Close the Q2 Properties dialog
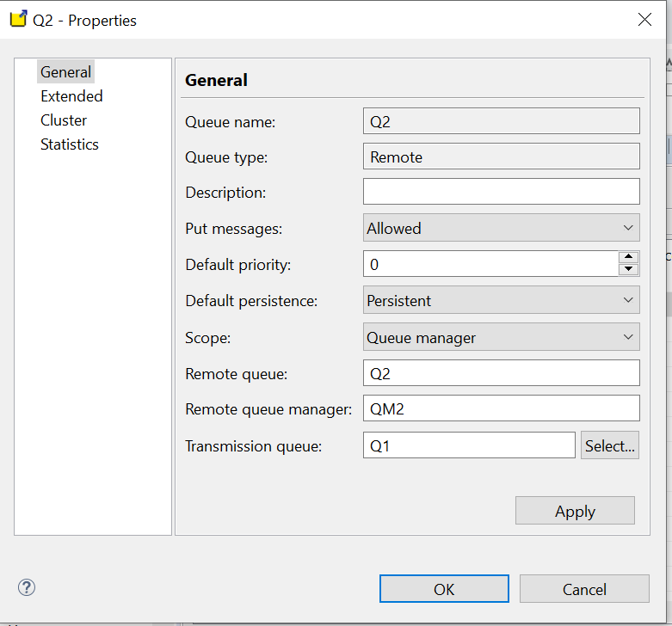 (x=644, y=19)
